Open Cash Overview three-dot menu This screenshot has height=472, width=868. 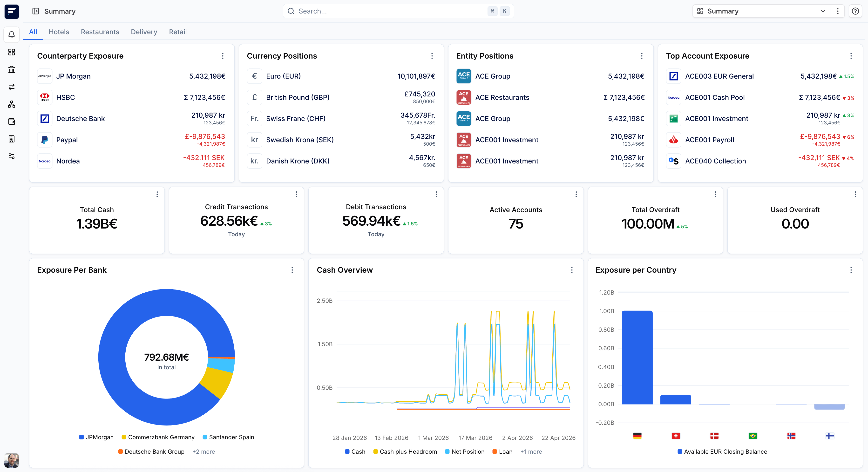coord(572,270)
